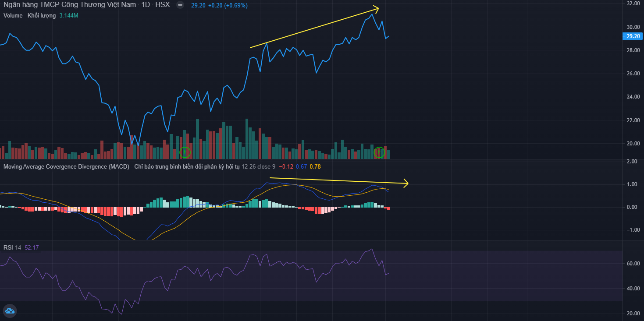The height and width of the screenshot is (321, 644).
Task: Click the 1D interval label
Action: [x=146, y=5]
